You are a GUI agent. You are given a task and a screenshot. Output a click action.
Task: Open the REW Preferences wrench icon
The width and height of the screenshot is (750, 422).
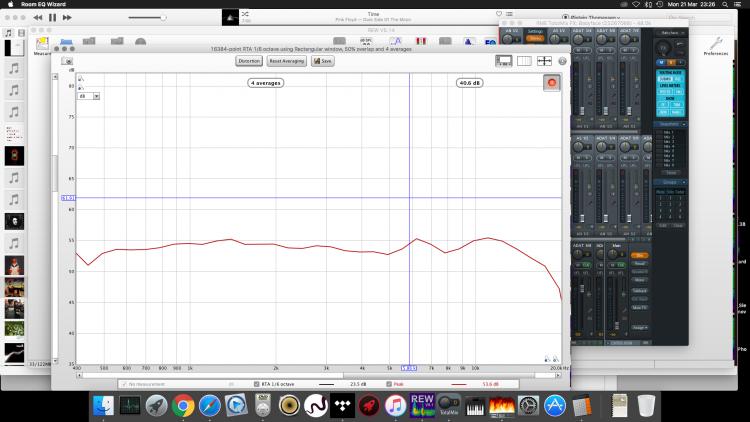(716, 45)
